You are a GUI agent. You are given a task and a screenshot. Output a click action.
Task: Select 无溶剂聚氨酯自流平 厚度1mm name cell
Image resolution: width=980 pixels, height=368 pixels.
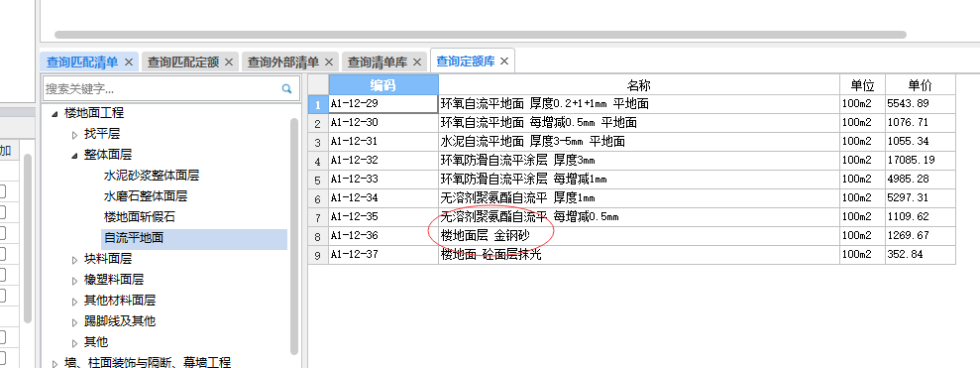tap(639, 197)
